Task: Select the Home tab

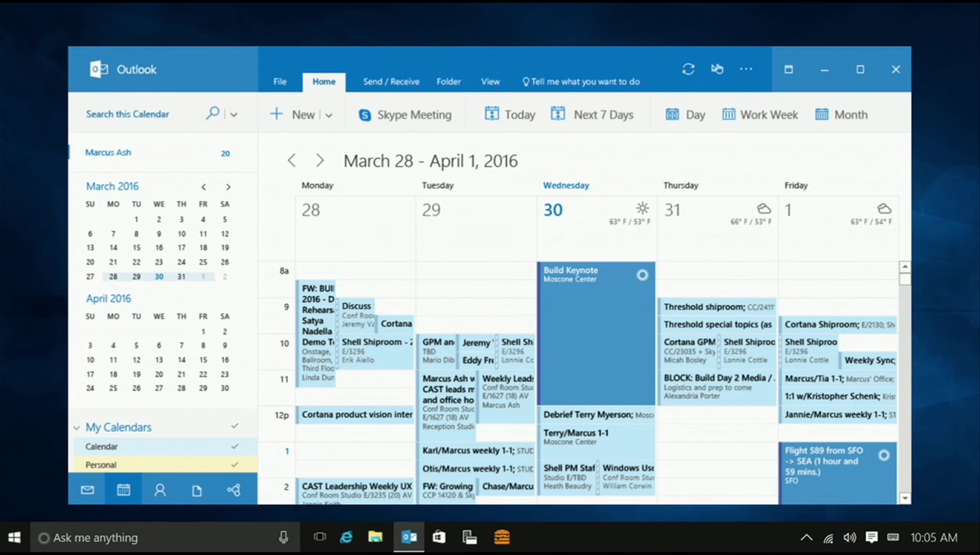Action: point(324,81)
